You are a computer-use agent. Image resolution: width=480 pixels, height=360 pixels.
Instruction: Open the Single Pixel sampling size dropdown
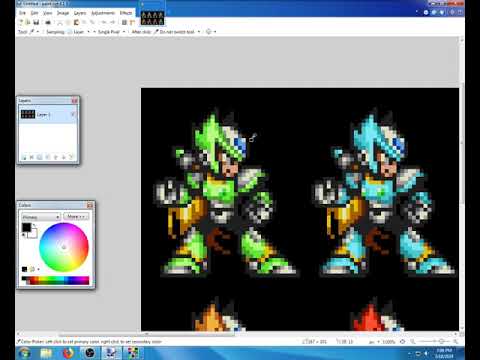pos(111,32)
